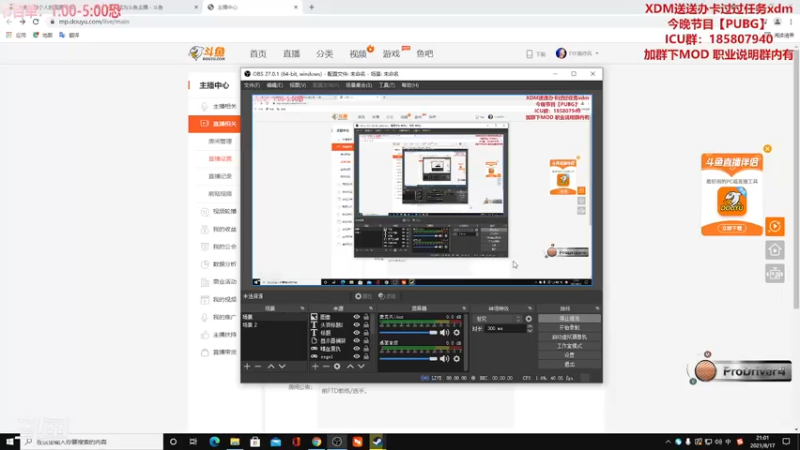Toggle visibility of third text source

(357, 333)
